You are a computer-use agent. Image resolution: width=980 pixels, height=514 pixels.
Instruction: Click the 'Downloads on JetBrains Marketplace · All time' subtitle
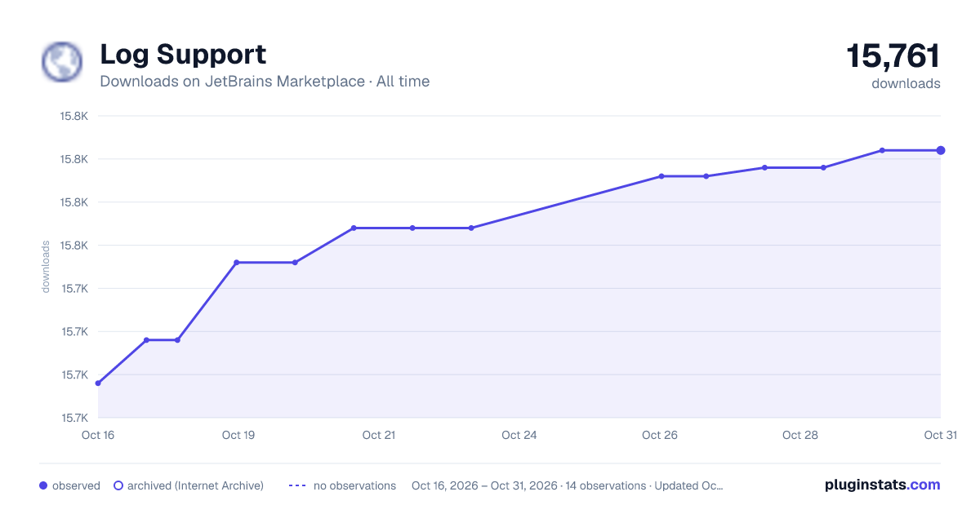coord(265,82)
